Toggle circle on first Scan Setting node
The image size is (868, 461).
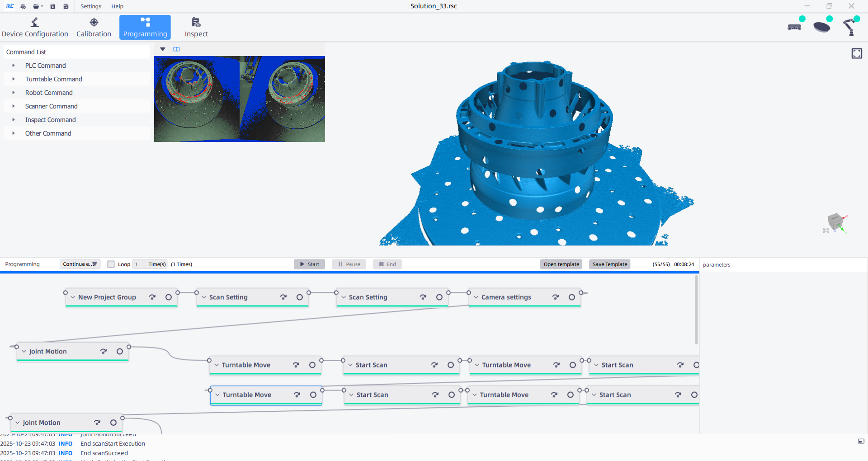(x=299, y=297)
